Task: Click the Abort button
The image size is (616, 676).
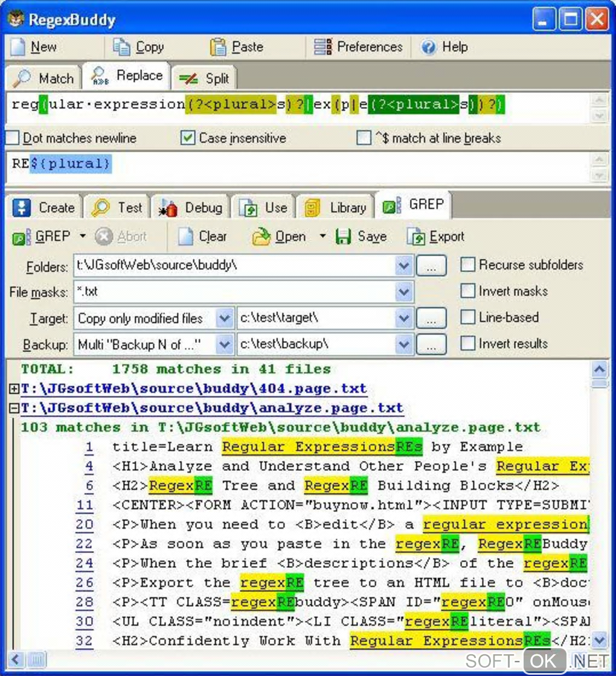Action: [121, 236]
